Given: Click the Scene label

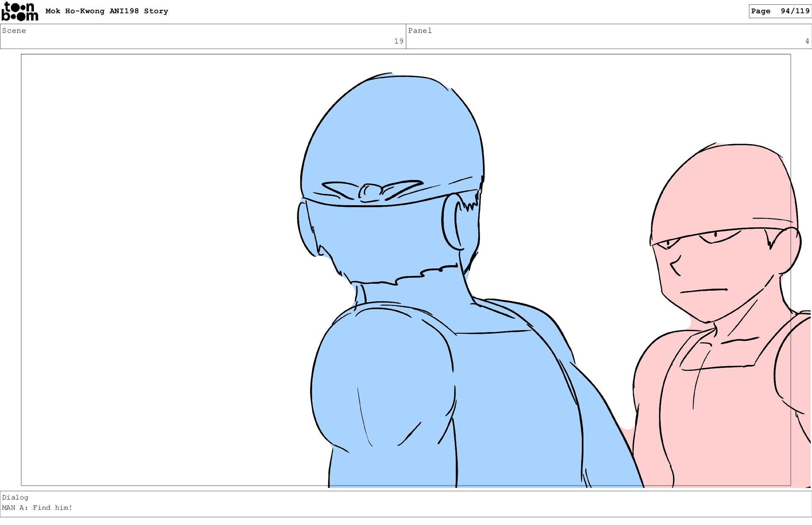Looking at the screenshot, I should [x=14, y=30].
